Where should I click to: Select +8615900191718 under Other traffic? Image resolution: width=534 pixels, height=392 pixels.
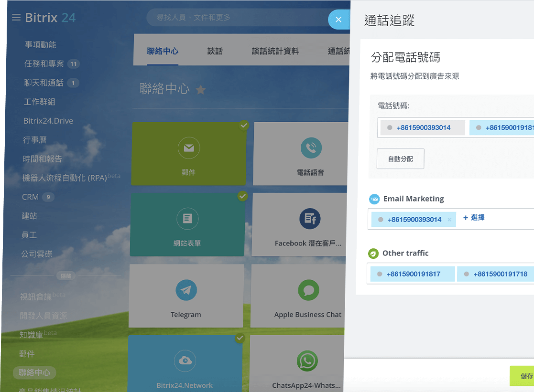[496, 274]
